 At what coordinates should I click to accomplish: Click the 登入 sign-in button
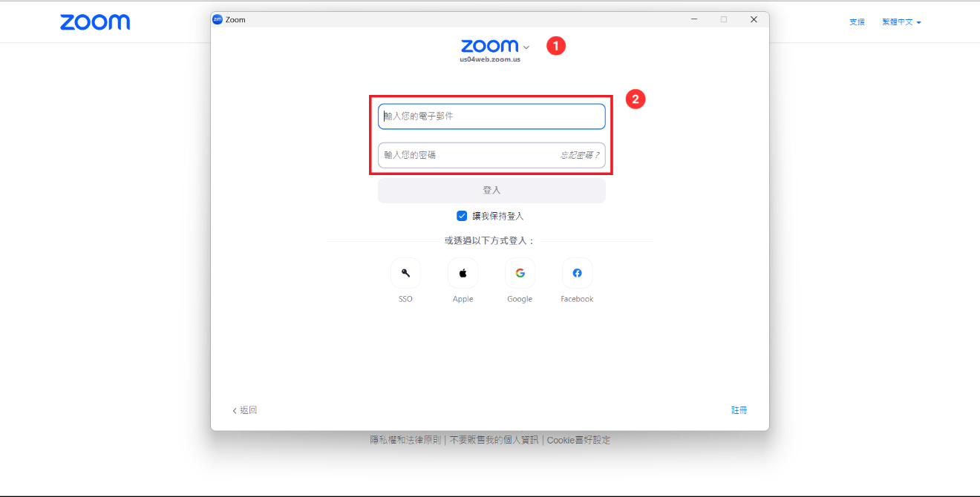point(491,191)
